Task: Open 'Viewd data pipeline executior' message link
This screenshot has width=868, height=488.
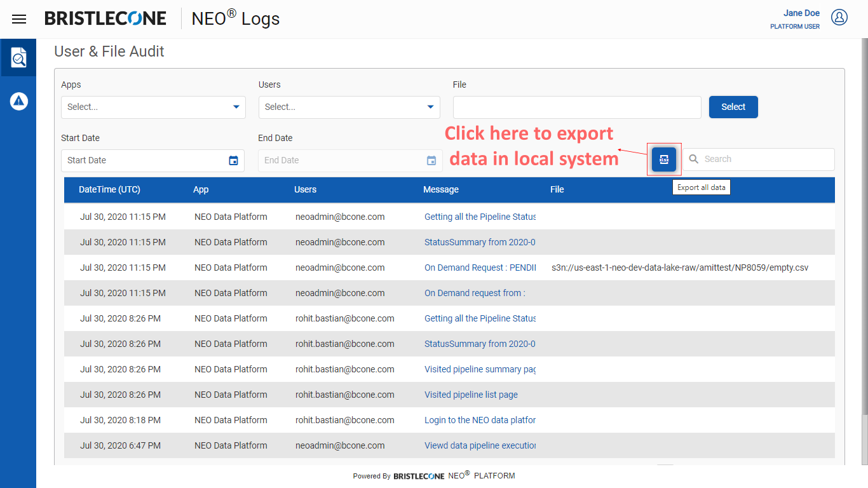Action: (480, 445)
